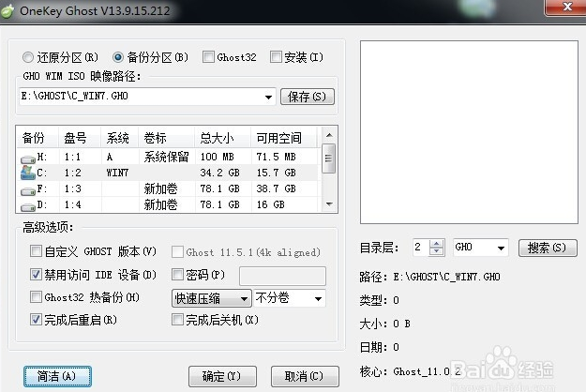Click the 确定(Y) button
Screen dimensions: 586x392
222,376
